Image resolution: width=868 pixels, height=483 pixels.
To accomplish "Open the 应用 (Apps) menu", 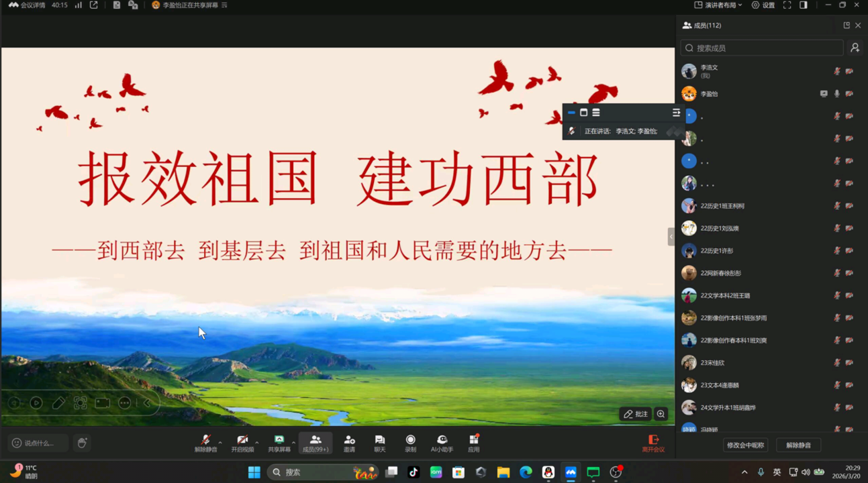I will pyautogui.click(x=473, y=443).
